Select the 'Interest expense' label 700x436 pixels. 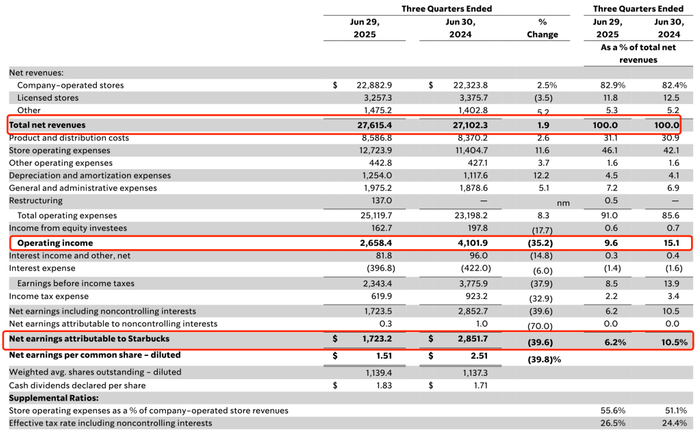coord(42,268)
